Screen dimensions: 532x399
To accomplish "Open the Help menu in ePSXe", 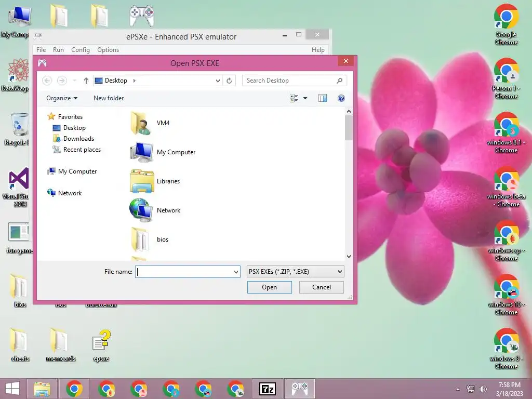I will point(318,50).
